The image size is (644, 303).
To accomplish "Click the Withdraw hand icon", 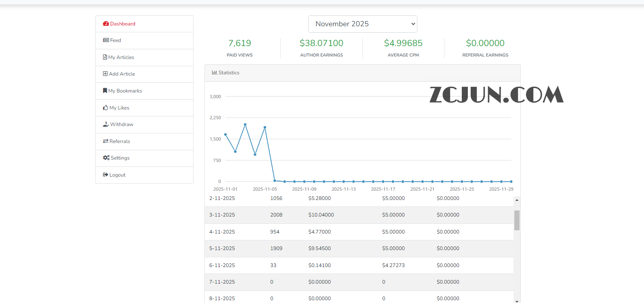I will 106,124.
